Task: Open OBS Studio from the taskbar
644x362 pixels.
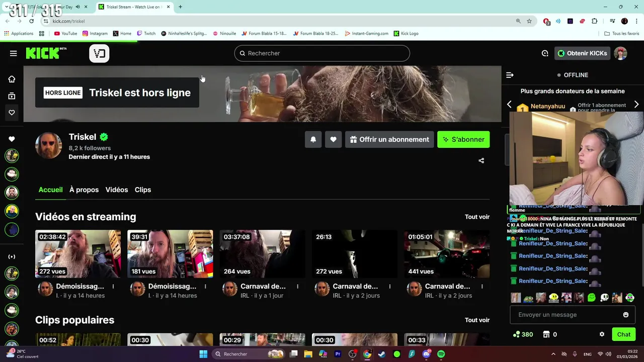Action: click(x=352, y=354)
